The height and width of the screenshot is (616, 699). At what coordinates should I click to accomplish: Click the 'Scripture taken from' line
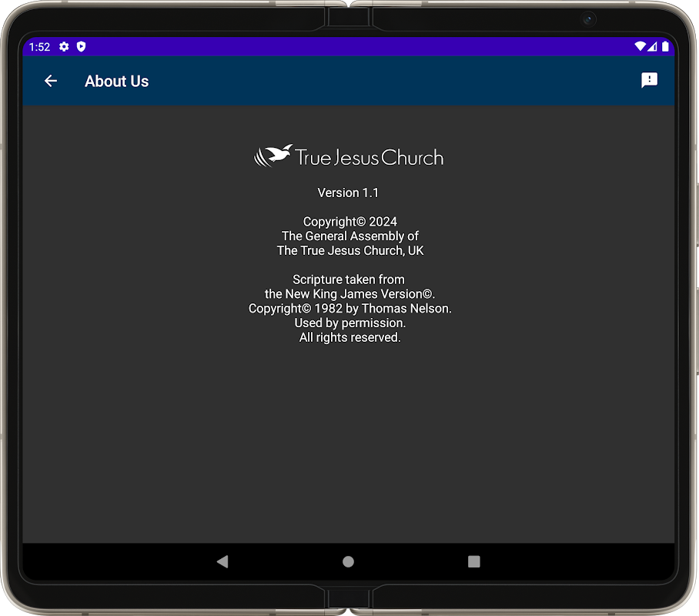pyautogui.click(x=349, y=280)
